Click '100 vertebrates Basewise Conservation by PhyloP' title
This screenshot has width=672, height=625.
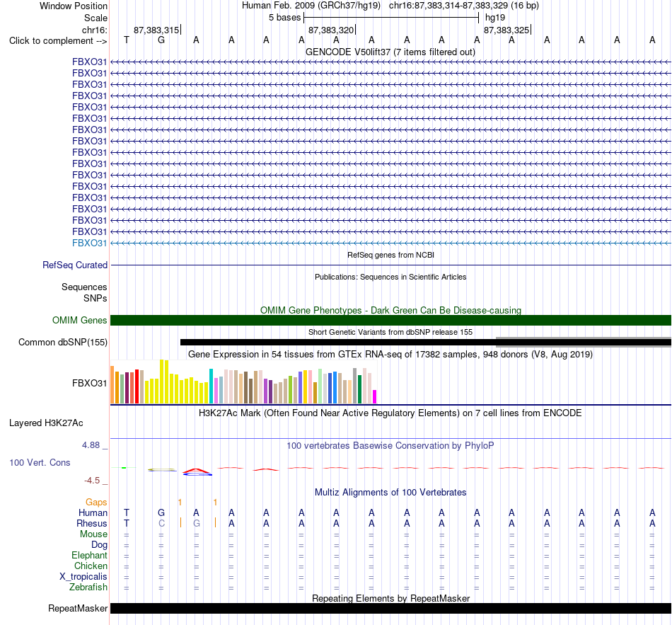(x=390, y=446)
